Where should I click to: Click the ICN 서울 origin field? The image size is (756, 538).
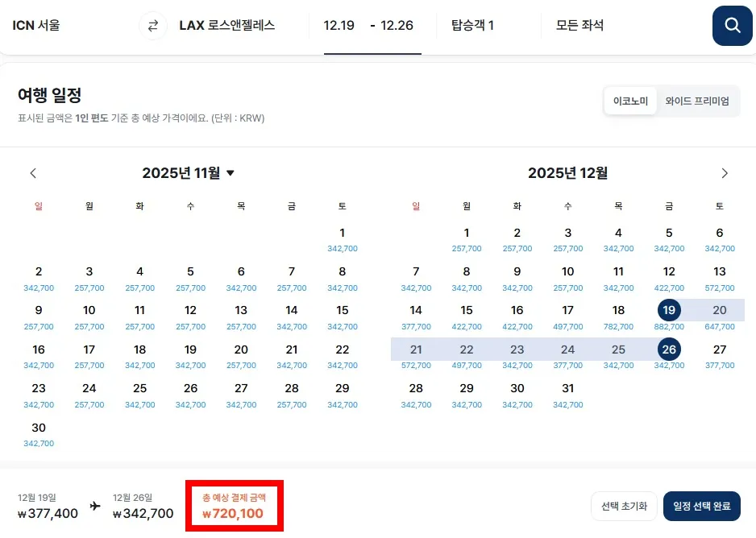pos(36,26)
